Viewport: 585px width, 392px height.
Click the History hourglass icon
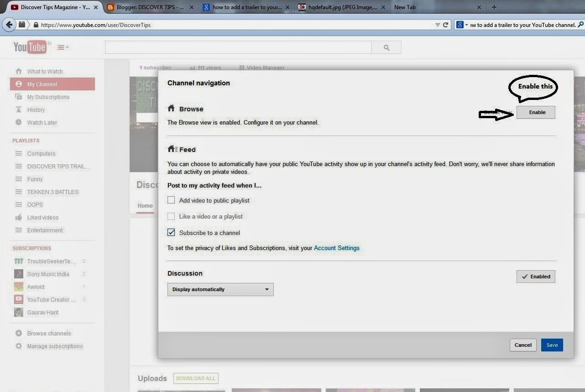pos(19,110)
